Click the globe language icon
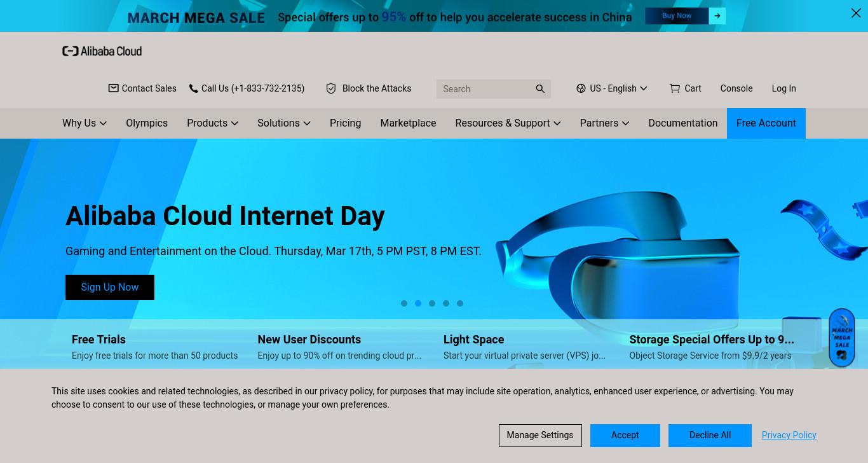Image resolution: width=868 pixels, height=463 pixels. 581,88
